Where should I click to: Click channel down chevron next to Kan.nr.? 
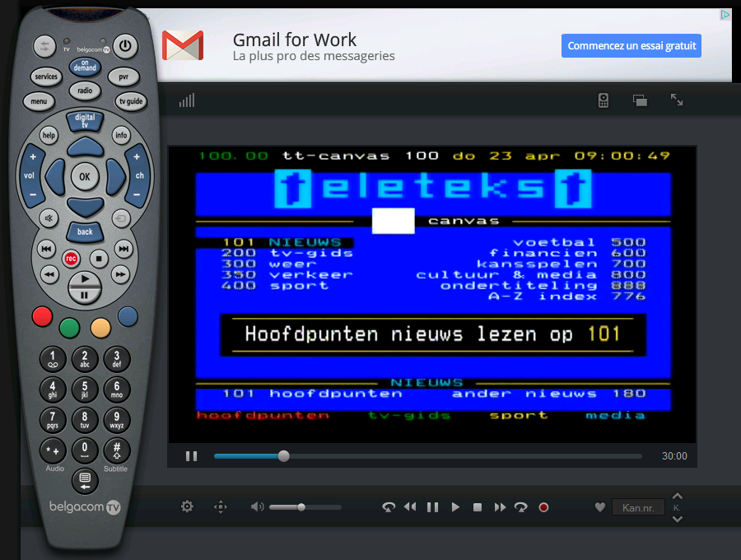pyautogui.click(x=677, y=519)
